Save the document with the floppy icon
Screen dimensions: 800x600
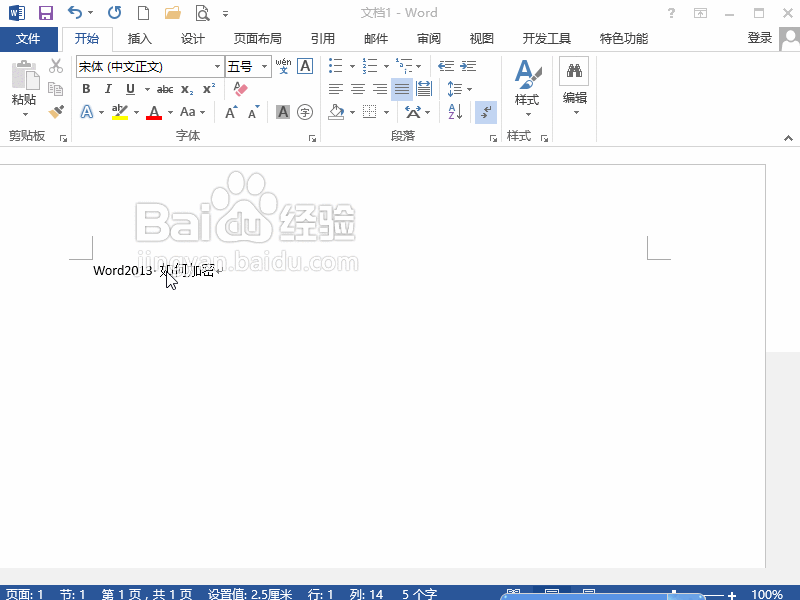(x=46, y=13)
